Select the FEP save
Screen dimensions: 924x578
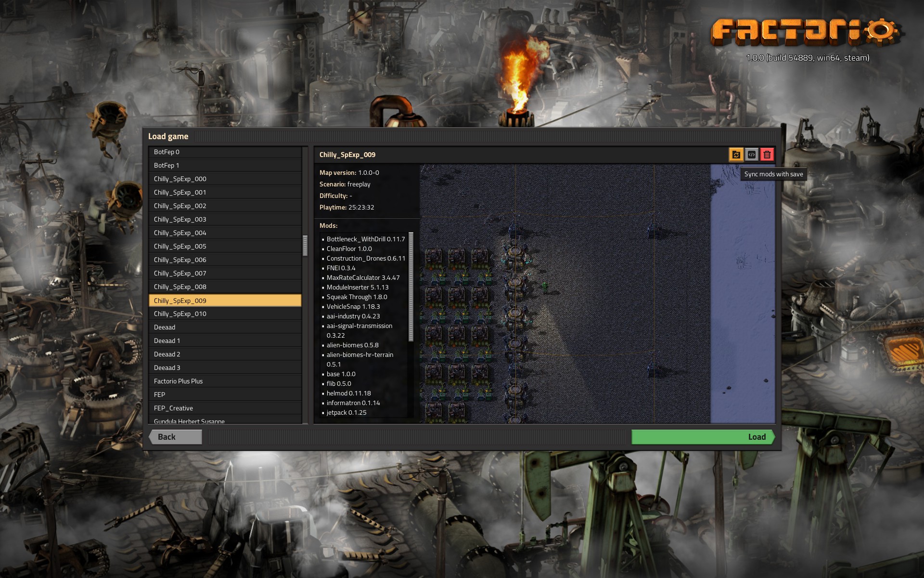(225, 394)
